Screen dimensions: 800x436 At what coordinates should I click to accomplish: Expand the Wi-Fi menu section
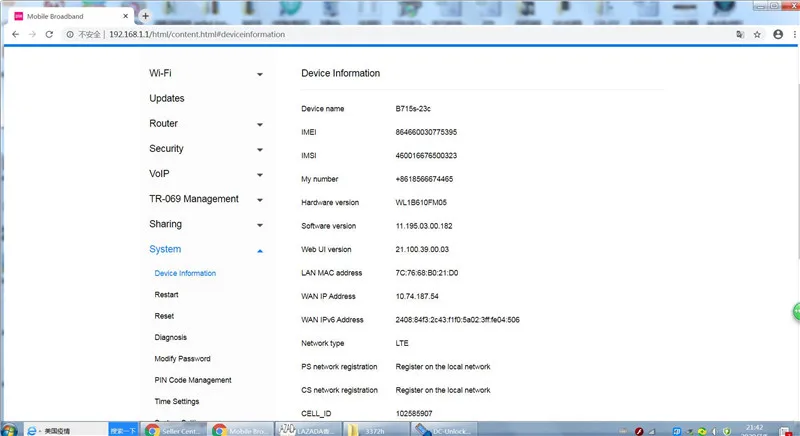[259, 75]
